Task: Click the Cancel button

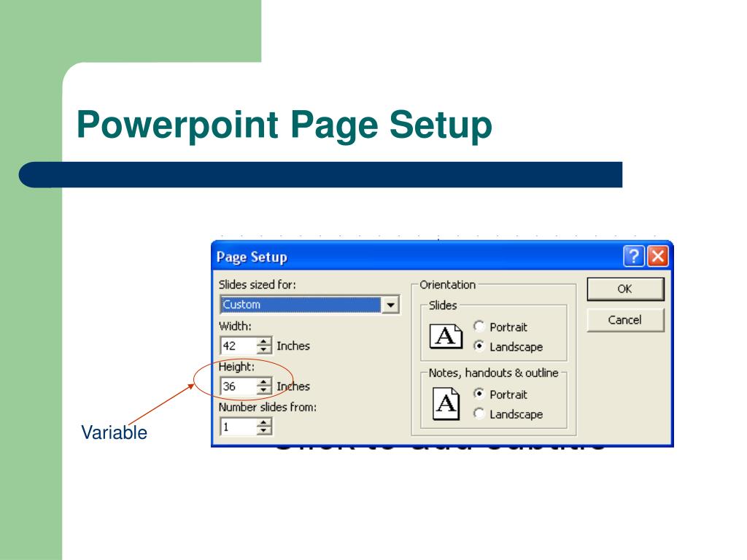Action: 625,320
